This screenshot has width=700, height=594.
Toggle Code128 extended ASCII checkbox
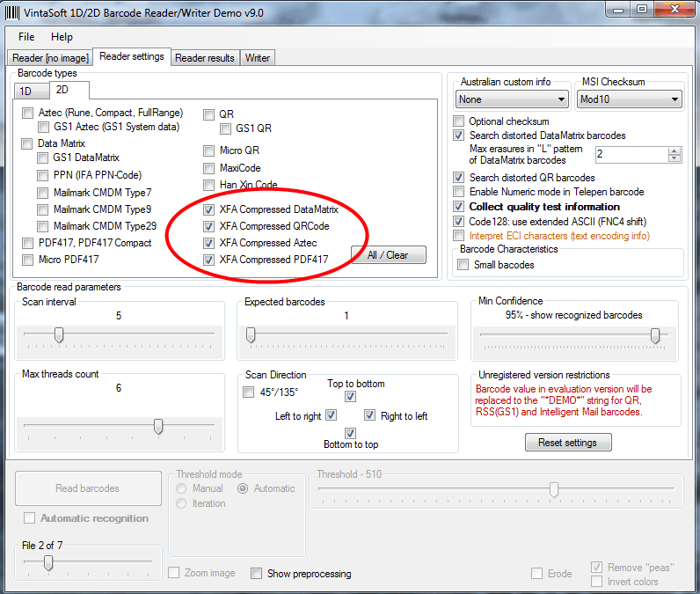(458, 221)
